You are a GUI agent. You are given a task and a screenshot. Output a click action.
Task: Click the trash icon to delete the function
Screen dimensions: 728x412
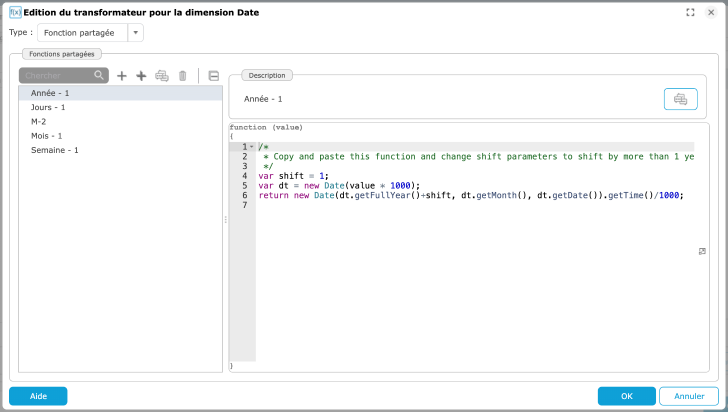182,76
